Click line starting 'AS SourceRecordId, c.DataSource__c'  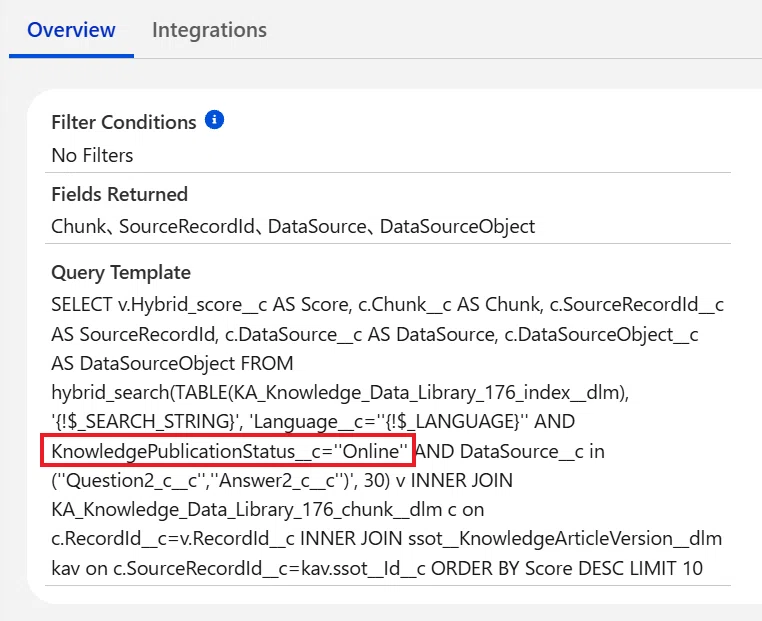pos(375,334)
